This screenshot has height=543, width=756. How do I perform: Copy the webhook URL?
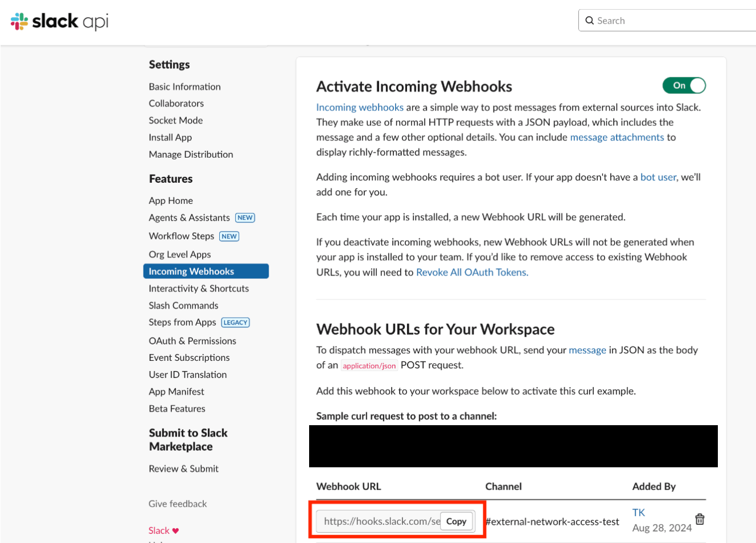click(x=456, y=521)
